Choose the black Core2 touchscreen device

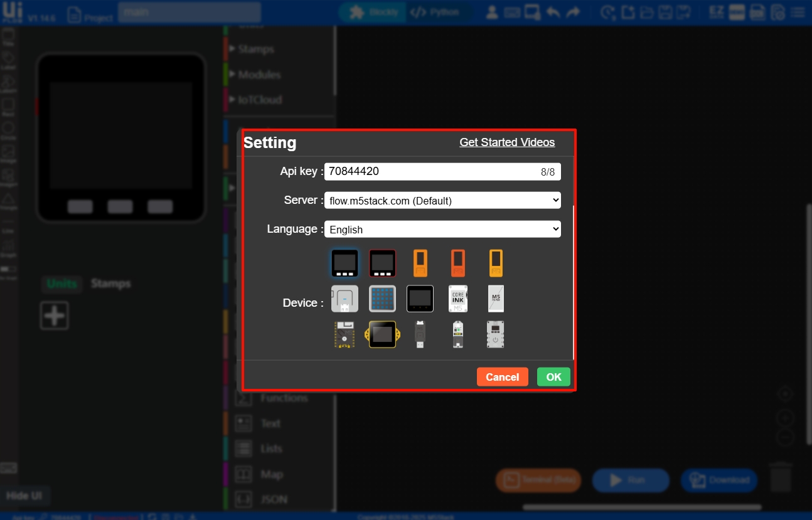tap(420, 299)
